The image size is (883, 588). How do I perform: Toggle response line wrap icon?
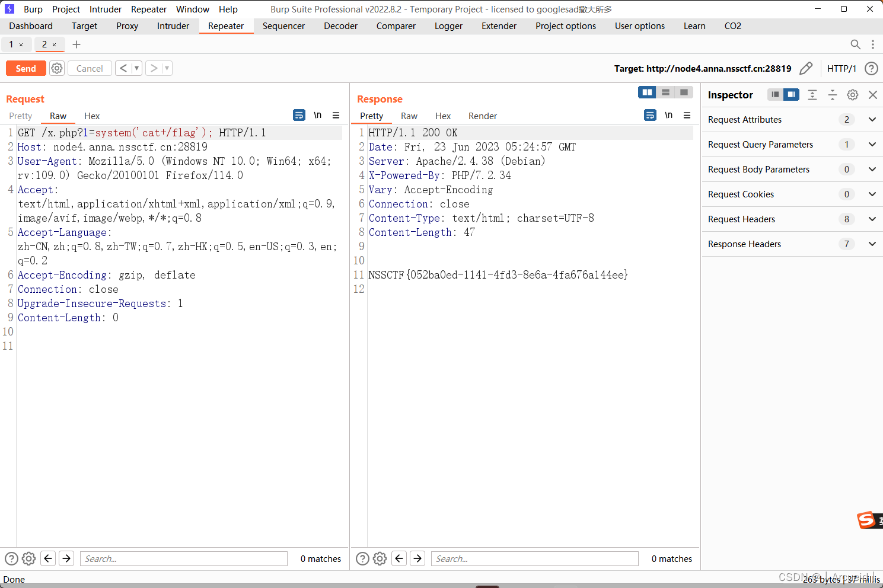click(x=651, y=115)
